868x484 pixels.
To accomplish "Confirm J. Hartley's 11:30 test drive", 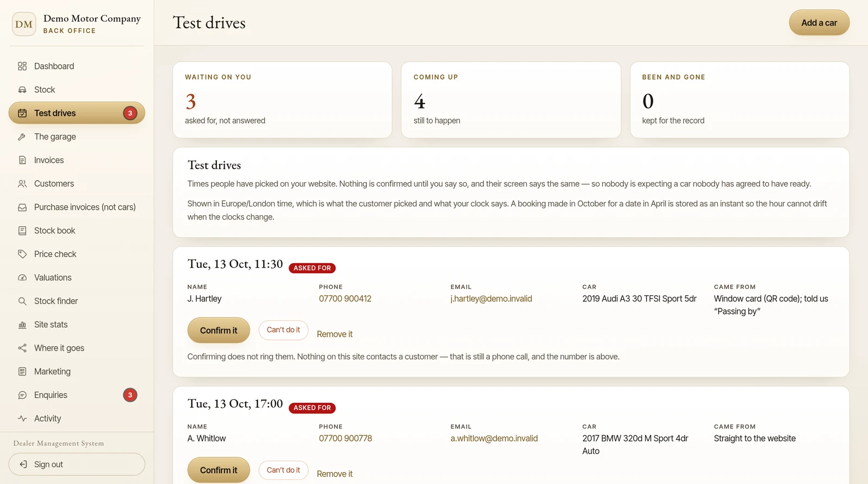I will (x=219, y=330).
